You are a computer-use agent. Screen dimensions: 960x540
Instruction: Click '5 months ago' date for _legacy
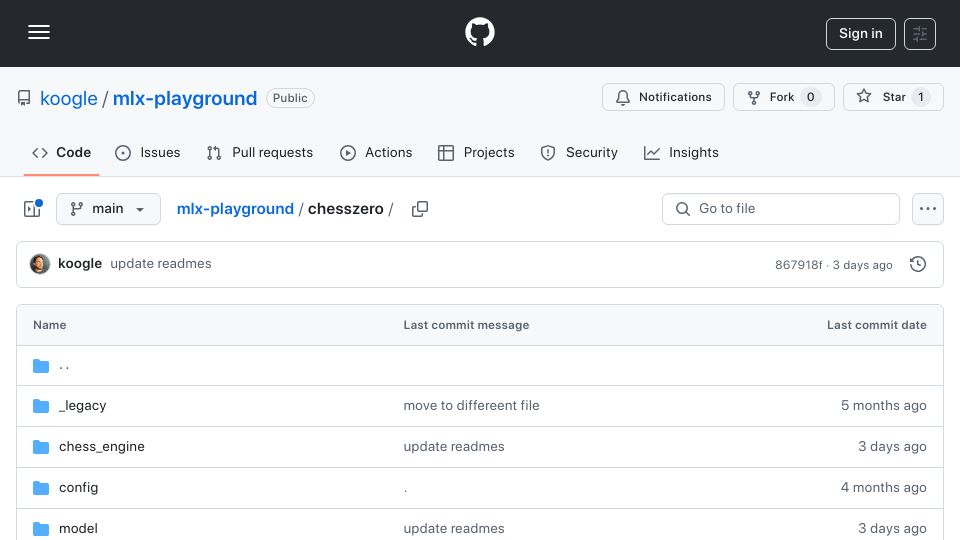[x=883, y=405]
